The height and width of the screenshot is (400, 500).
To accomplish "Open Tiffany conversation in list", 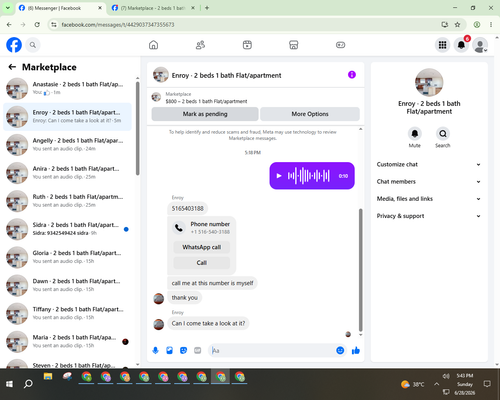I will [67, 313].
